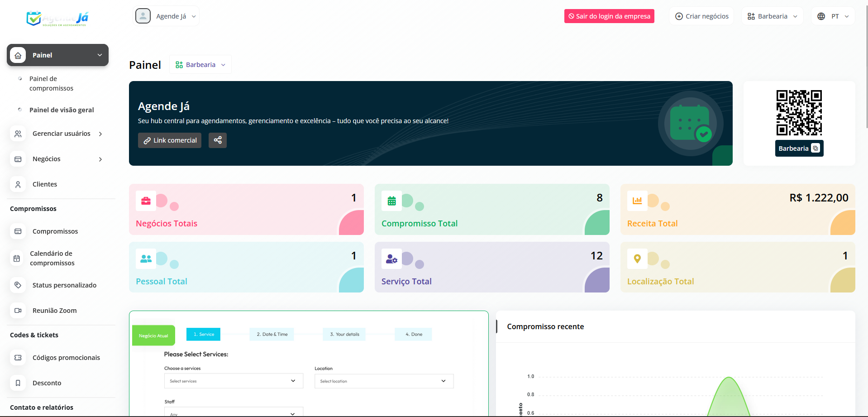Image resolution: width=868 pixels, height=417 pixels.
Task: Click the Status personalizado tag icon
Action: pyautogui.click(x=18, y=285)
